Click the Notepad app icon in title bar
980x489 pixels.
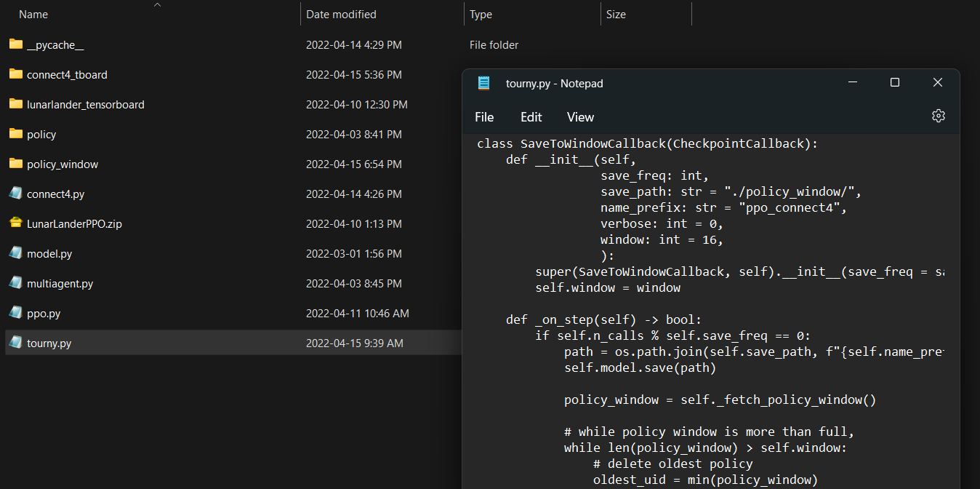pos(483,83)
